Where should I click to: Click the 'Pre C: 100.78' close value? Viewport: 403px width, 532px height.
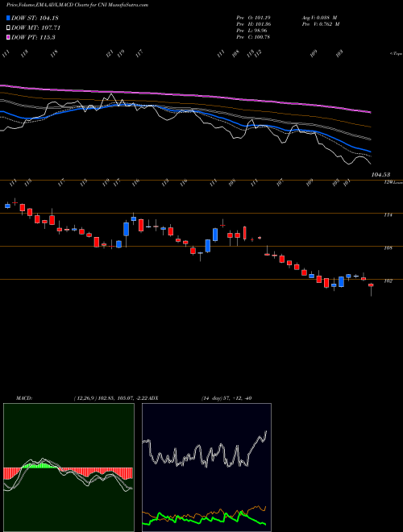pyautogui.click(x=253, y=37)
